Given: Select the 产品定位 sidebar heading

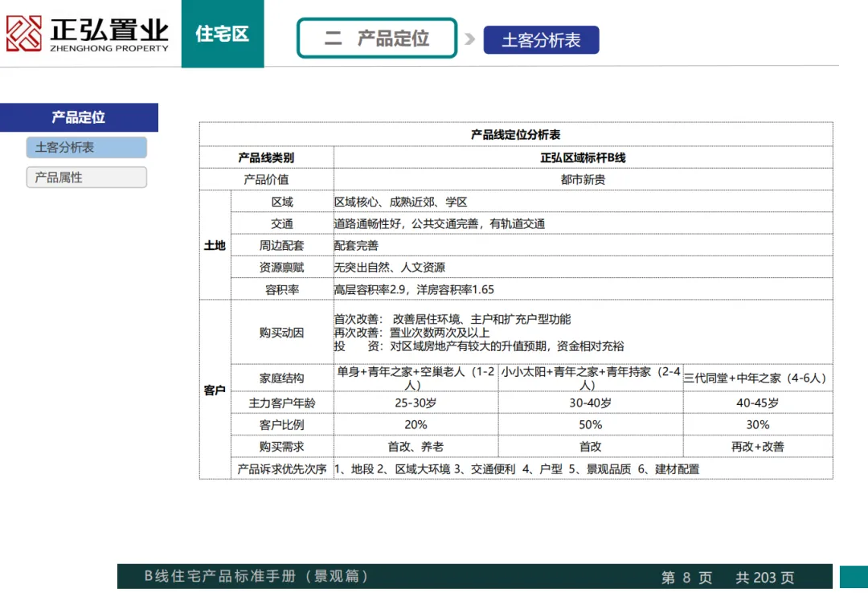Looking at the screenshot, I should click(x=79, y=117).
